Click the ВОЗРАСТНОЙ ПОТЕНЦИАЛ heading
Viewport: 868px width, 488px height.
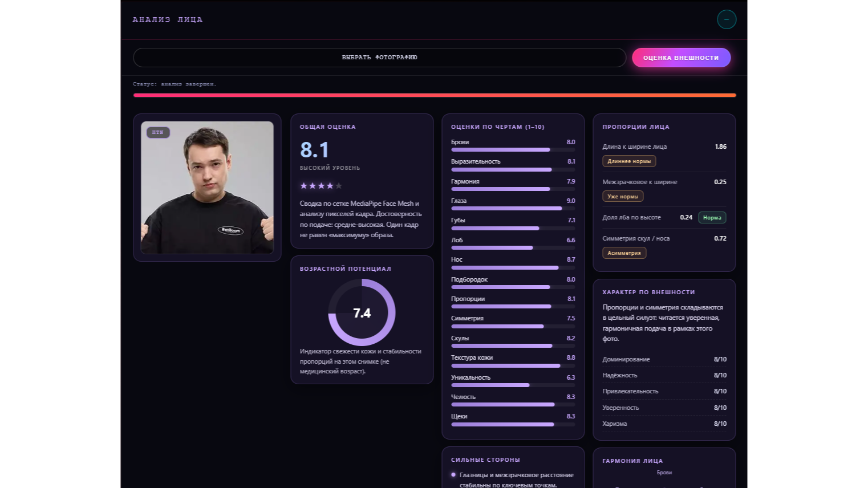coord(346,269)
